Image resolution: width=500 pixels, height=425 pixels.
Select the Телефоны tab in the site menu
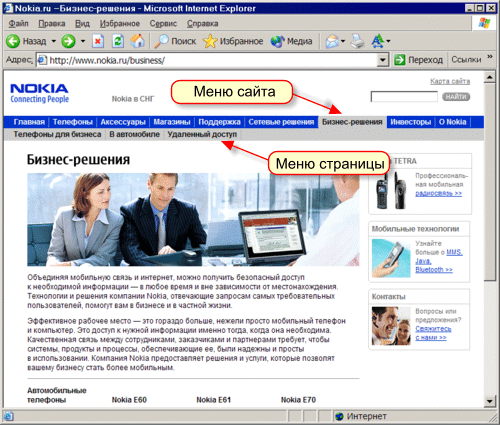72,122
